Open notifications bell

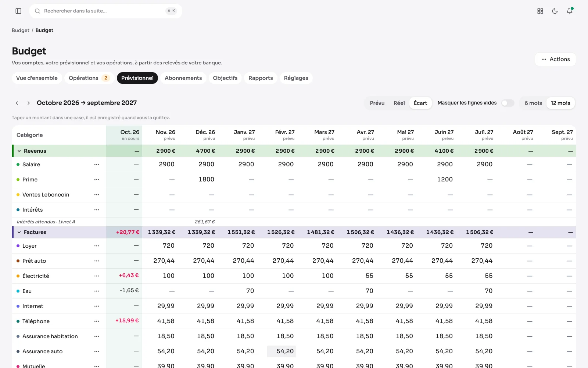pyautogui.click(x=570, y=11)
